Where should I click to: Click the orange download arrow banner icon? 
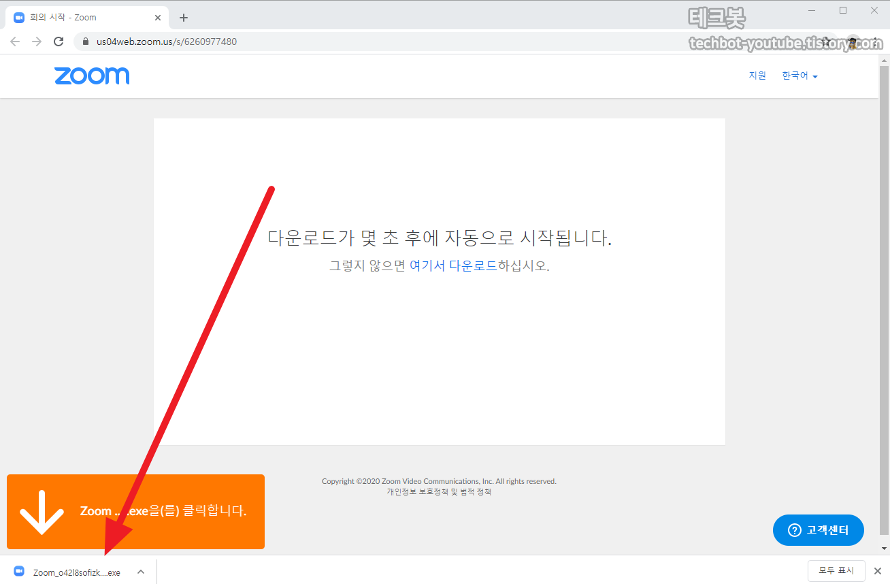point(42,511)
